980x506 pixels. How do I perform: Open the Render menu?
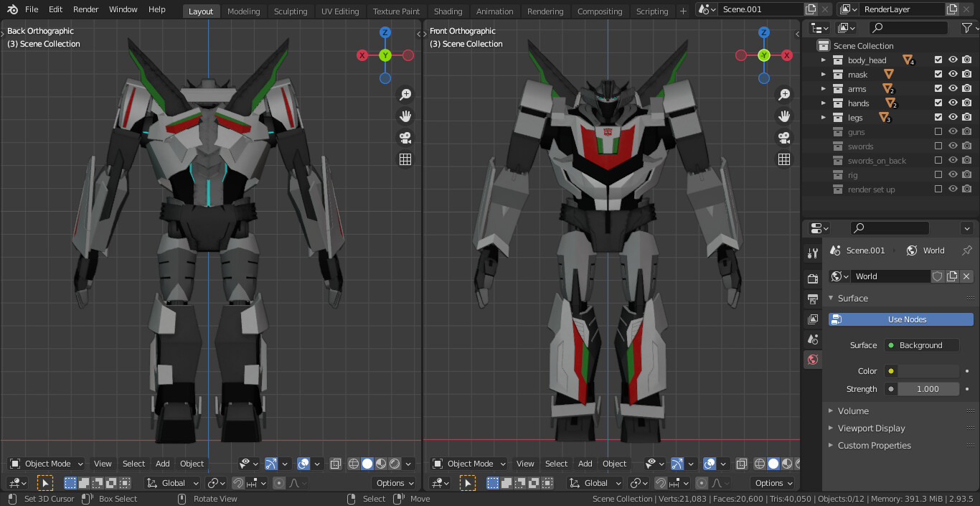click(x=85, y=9)
